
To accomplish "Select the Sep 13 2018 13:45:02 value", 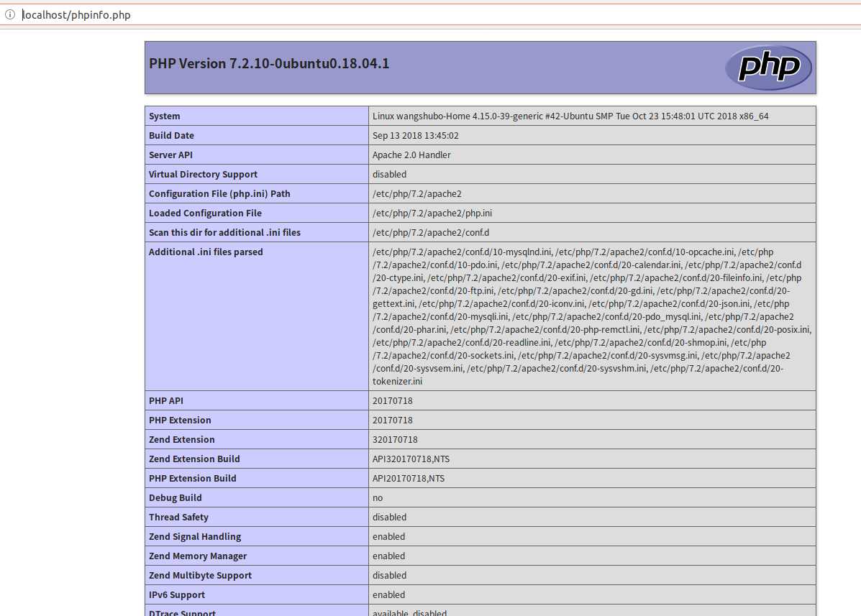I will (415, 135).
